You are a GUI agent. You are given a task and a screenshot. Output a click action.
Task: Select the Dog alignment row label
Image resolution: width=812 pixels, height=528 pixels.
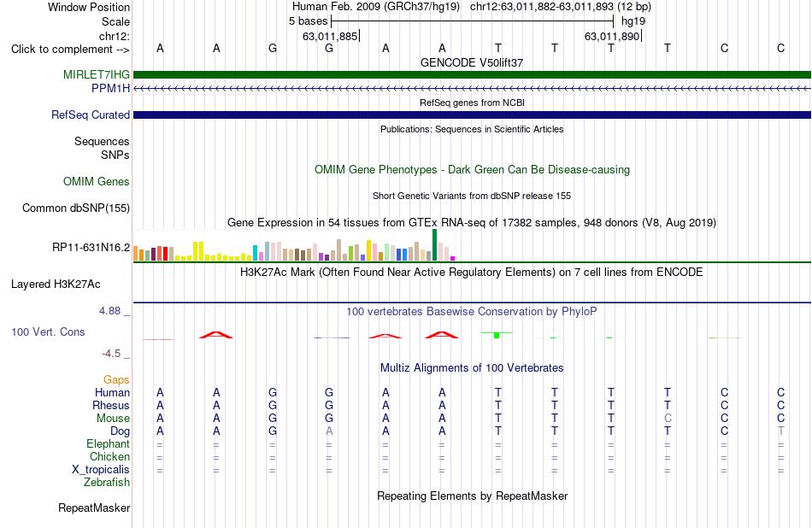[120, 431]
